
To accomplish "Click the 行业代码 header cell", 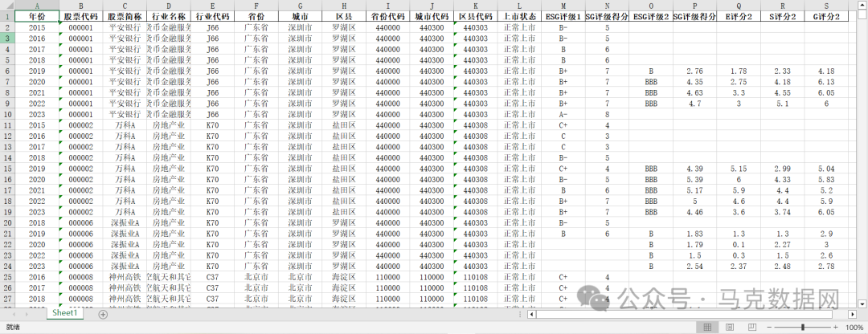I will click(x=212, y=17).
